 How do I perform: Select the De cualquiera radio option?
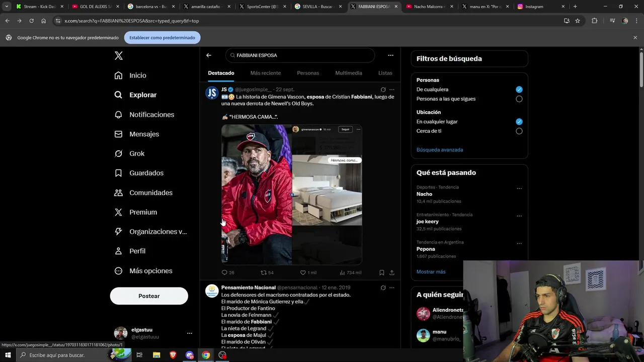click(519, 89)
